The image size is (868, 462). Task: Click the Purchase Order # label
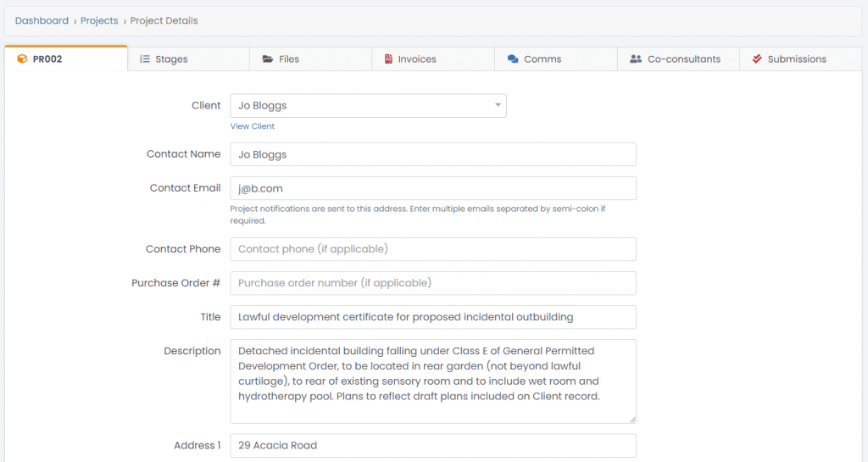[175, 283]
